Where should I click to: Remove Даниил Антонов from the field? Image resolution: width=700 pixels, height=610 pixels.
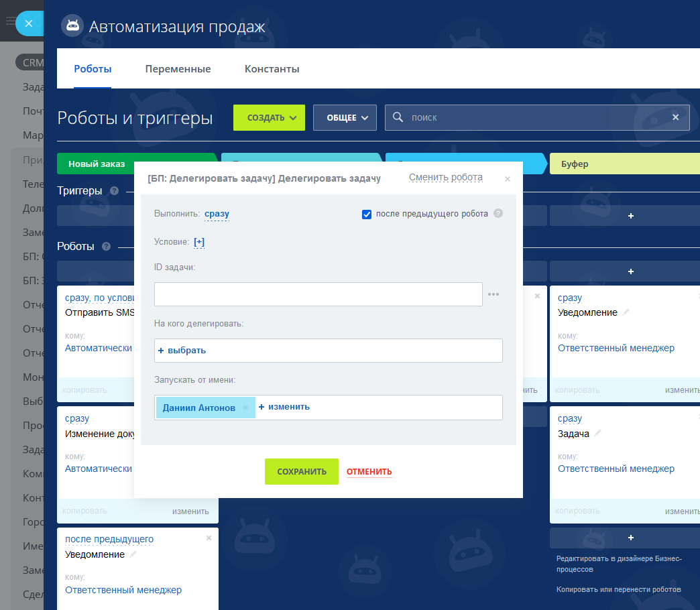(245, 408)
